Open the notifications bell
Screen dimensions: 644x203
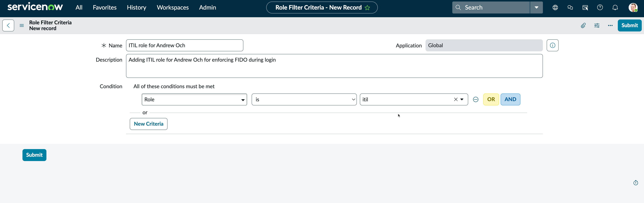[615, 7]
